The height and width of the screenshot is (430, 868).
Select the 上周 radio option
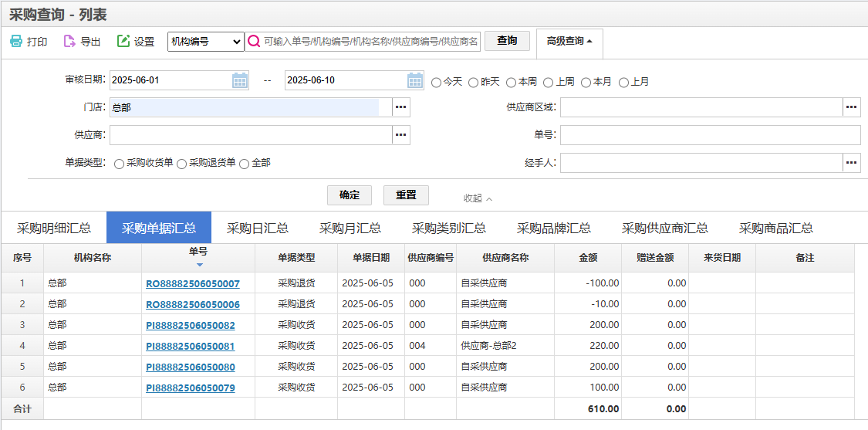[x=548, y=82]
